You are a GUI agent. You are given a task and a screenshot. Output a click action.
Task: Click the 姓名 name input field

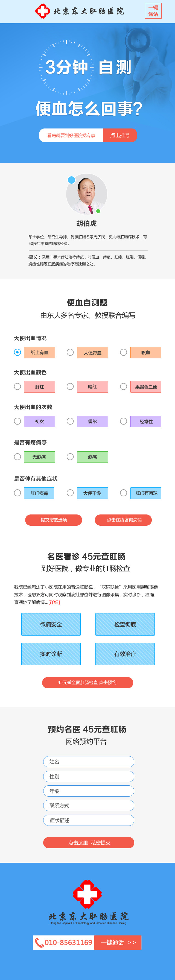pyautogui.click(x=89, y=762)
